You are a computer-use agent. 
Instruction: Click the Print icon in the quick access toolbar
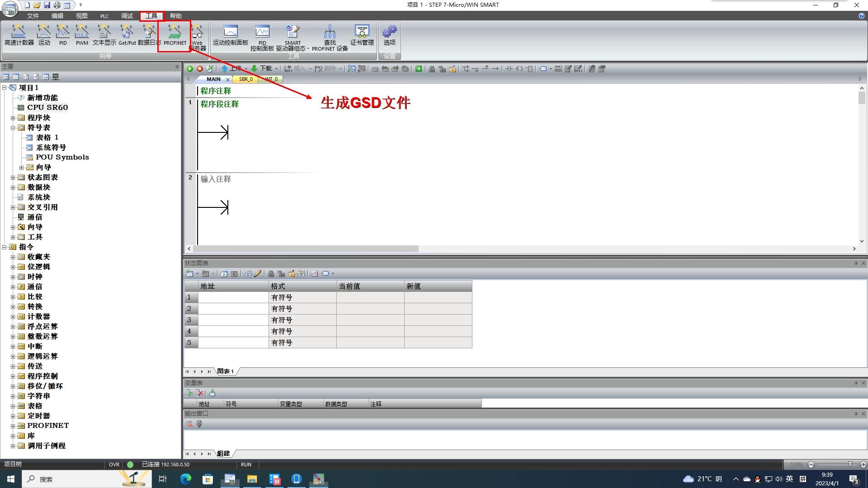[x=57, y=5]
